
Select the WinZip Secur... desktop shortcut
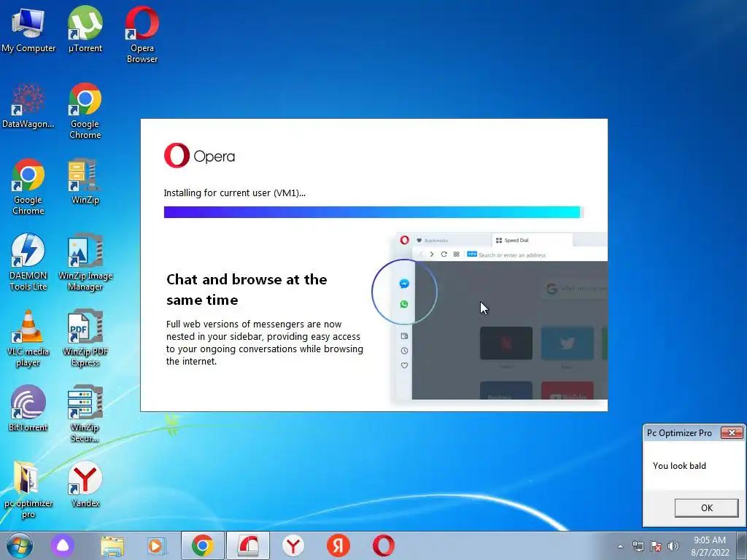coord(85,415)
